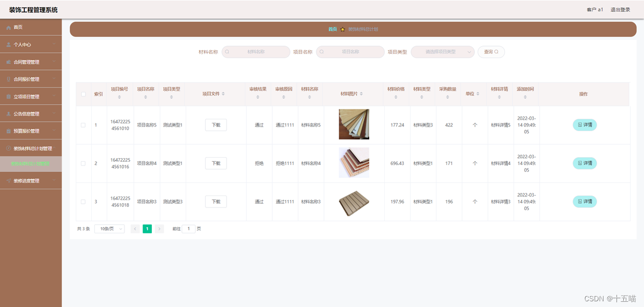Screen dimensions: 644x307
Task: Expand 预算报价管理 with its chevron
Action: point(54,130)
